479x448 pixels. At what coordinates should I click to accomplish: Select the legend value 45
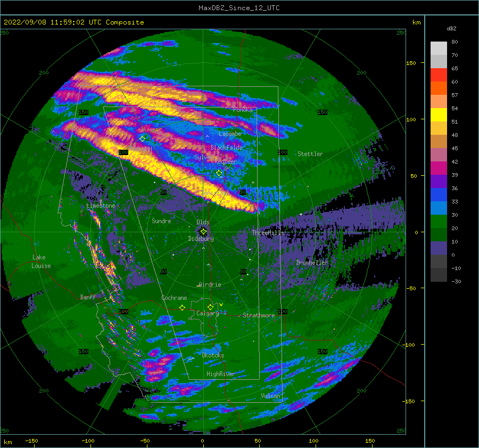pyautogui.click(x=455, y=148)
